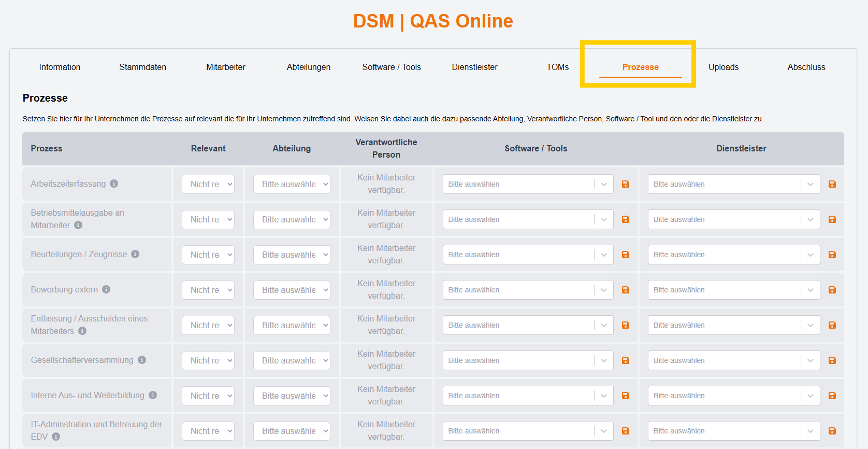The width and height of the screenshot is (868, 449).
Task: Save Dienstleister for Gesellschafterversammlung
Action: 832,360
